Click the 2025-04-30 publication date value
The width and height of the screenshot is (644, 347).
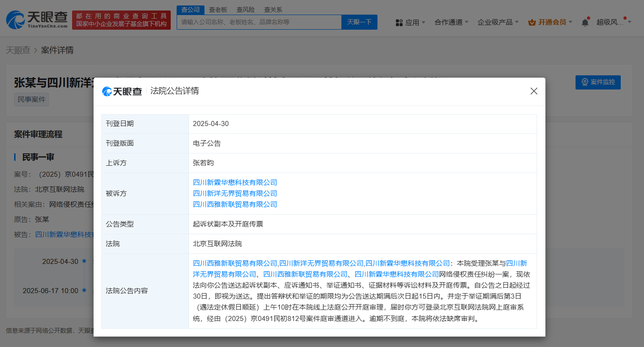click(210, 124)
